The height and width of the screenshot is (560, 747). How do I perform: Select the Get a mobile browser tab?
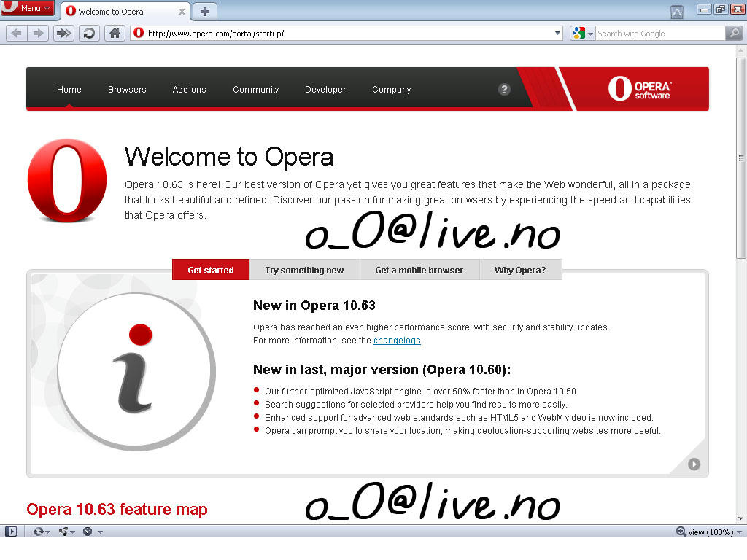pos(419,270)
